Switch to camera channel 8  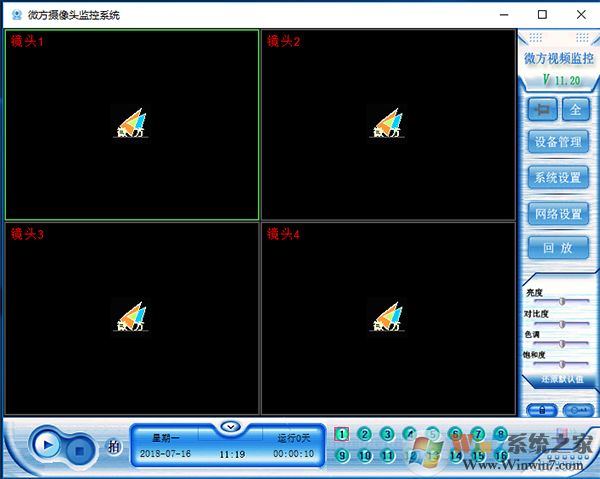point(501,434)
